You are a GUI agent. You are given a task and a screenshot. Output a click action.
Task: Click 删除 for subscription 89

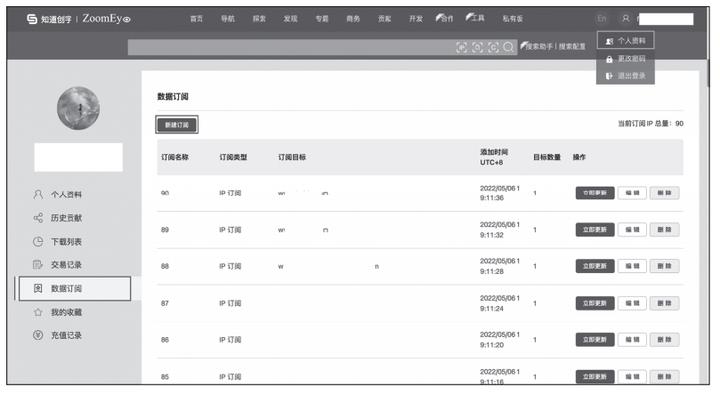click(x=664, y=230)
